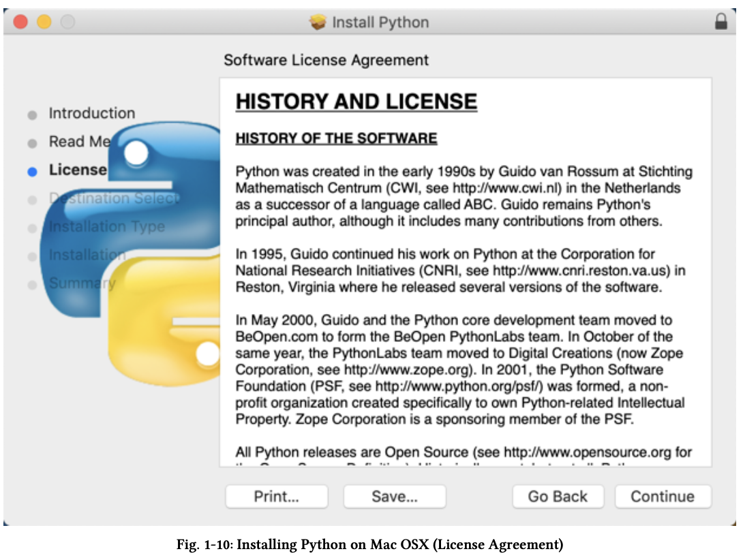
Task: Click the bullet beside Installation Type step
Action: pos(32,227)
